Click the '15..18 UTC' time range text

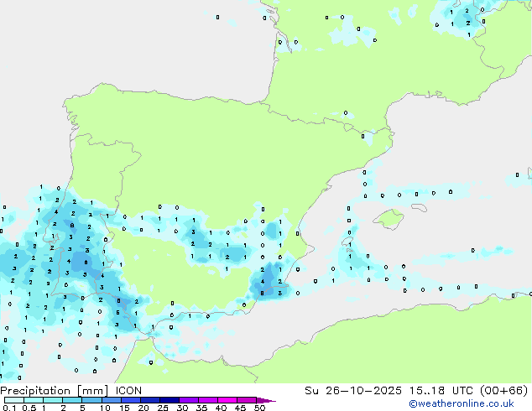[x=441, y=391]
